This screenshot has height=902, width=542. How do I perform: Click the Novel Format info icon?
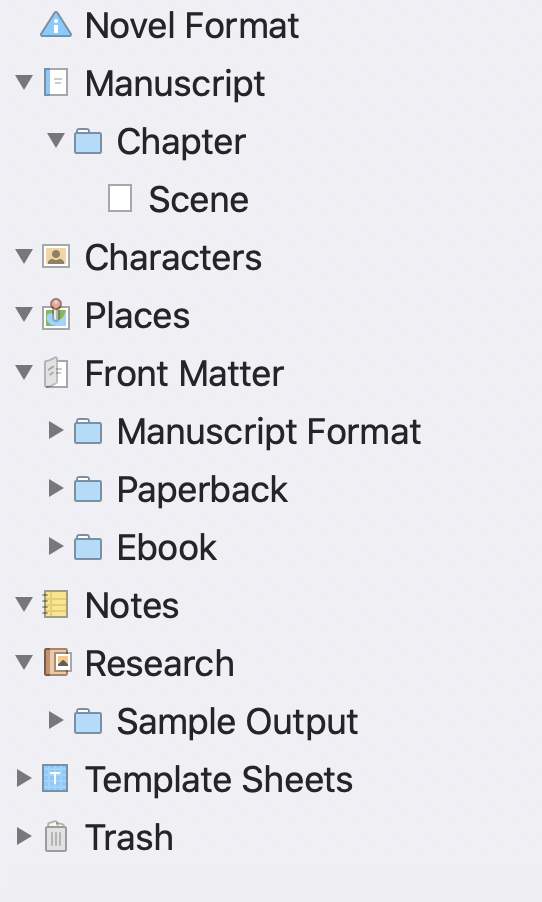pos(56,25)
